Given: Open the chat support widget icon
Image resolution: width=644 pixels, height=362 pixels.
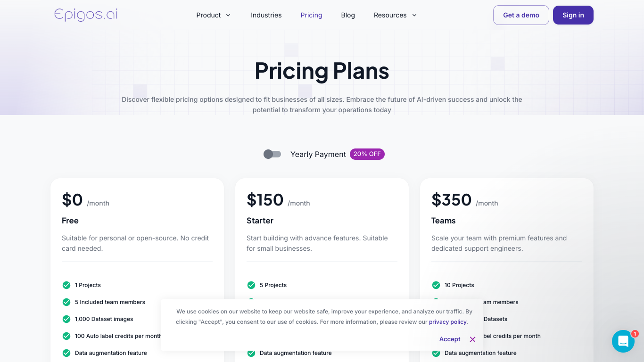Looking at the screenshot, I should (623, 341).
